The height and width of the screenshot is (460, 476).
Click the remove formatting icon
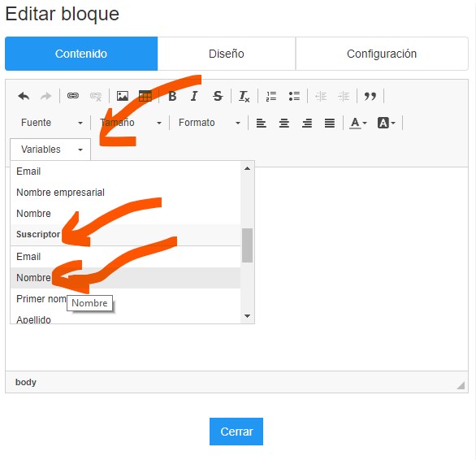[244, 97]
